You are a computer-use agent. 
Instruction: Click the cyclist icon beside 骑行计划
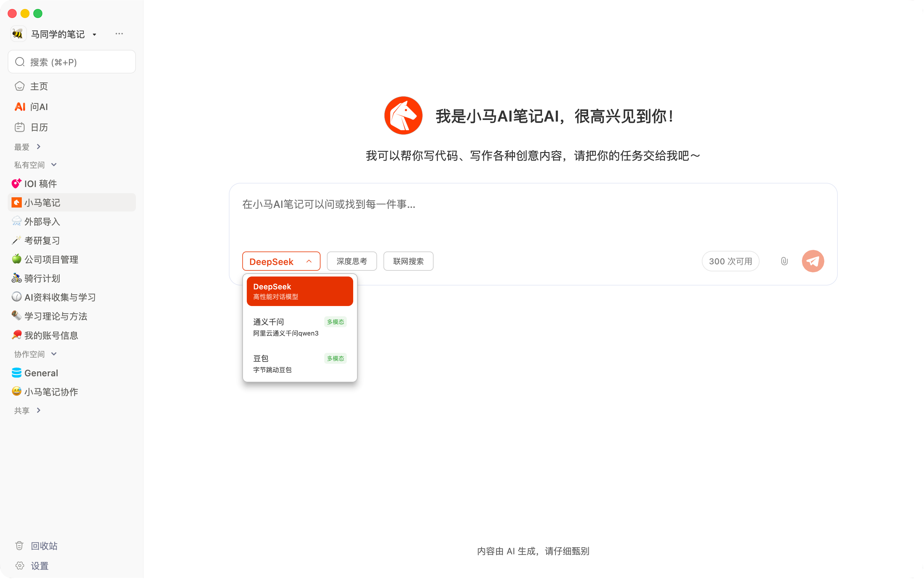(x=16, y=278)
